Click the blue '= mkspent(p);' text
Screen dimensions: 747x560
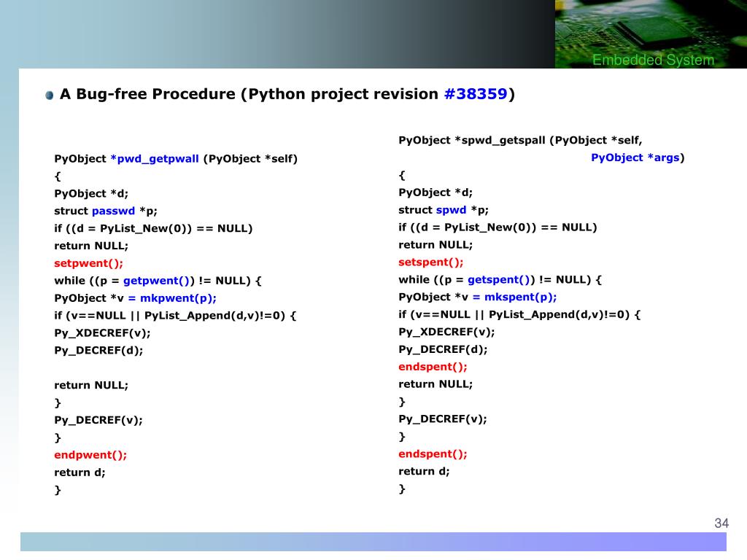[514, 297]
